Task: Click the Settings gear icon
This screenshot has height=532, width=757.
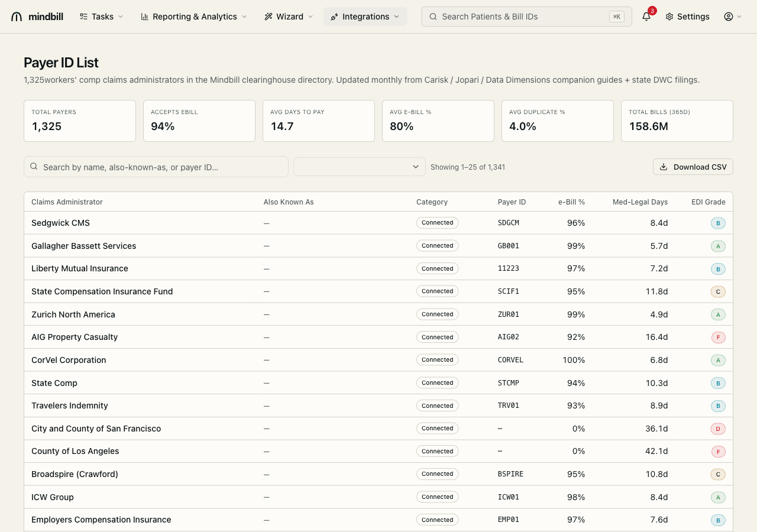Action: tap(669, 17)
